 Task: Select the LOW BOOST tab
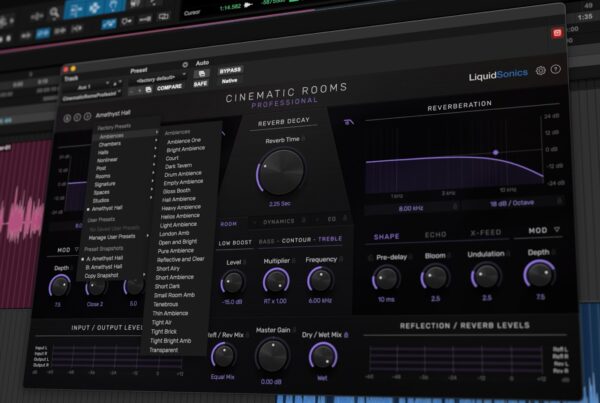tap(235, 243)
